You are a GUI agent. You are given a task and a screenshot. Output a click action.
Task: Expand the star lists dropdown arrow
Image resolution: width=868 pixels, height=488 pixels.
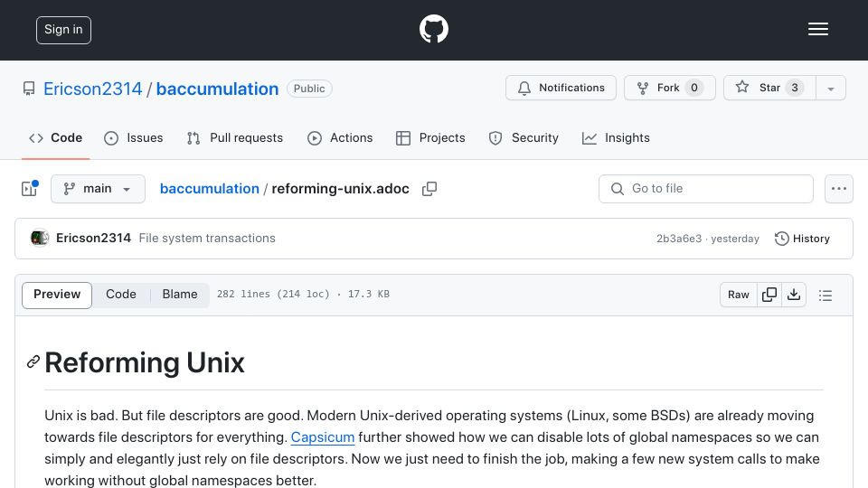[x=830, y=89]
